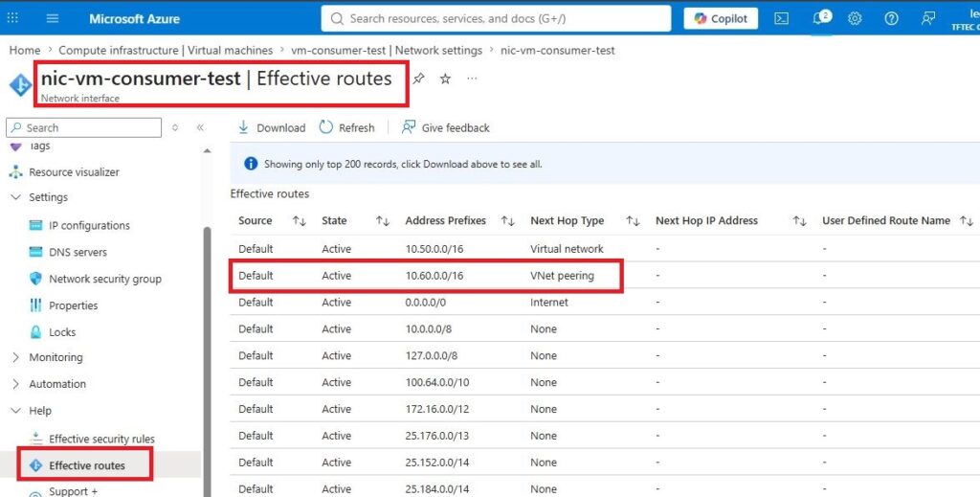Viewport: 980px width, 497px height.
Task: Pin this blade with the pin icon
Action: click(x=418, y=79)
